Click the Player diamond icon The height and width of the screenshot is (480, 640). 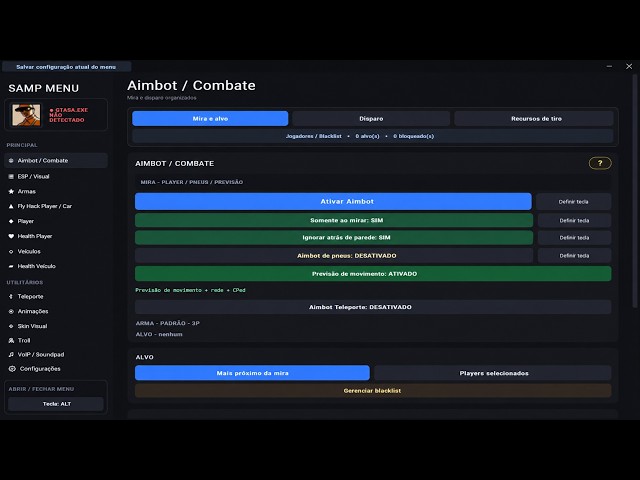pyautogui.click(x=11, y=221)
